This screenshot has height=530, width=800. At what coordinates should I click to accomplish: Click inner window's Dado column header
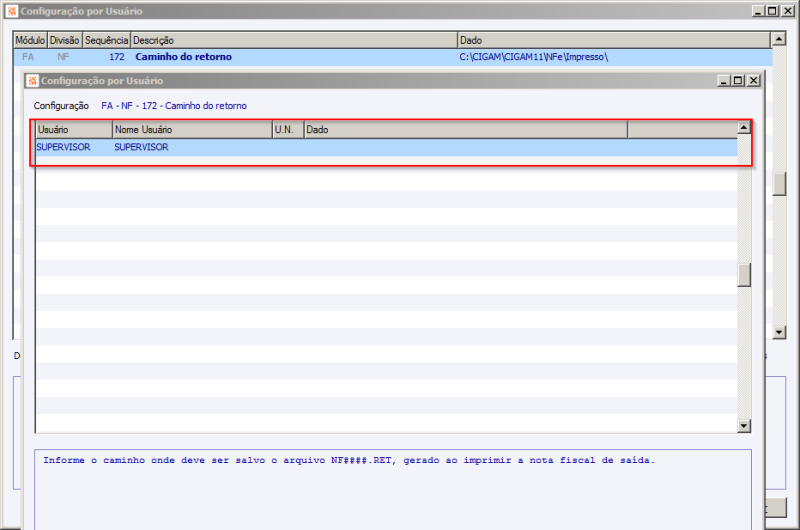click(466, 130)
